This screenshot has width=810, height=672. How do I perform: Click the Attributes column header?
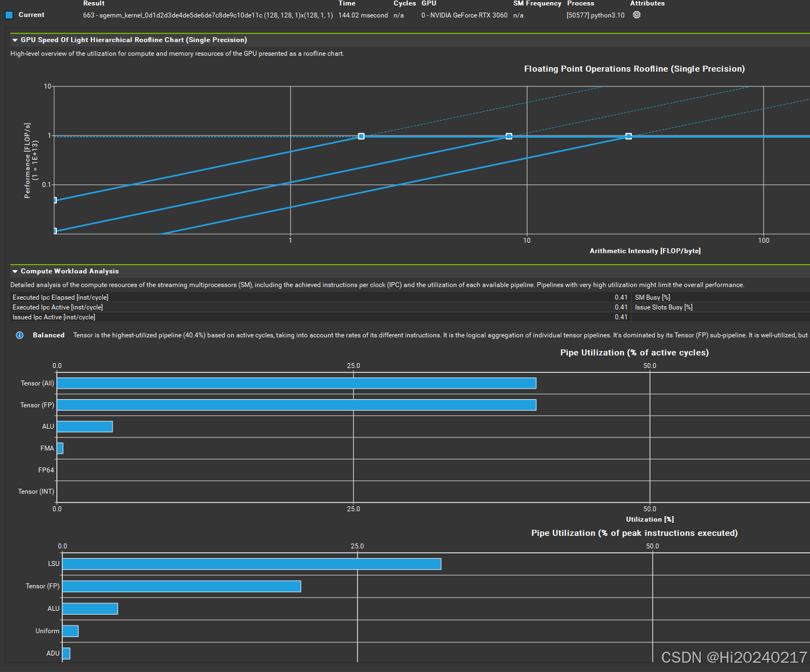(x=647, y=3)
